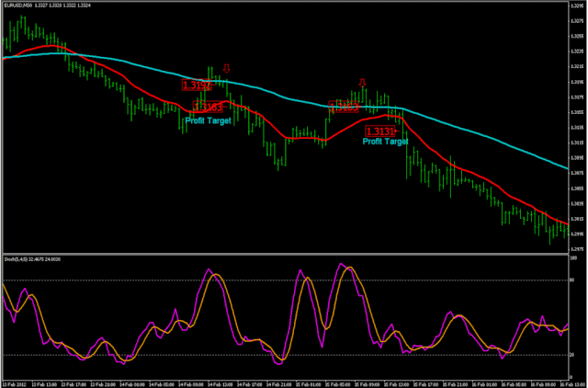Click the 1.3295 price scale value
Screen dimensions: 588x388
pyautogui.click(x=576, y=6)
